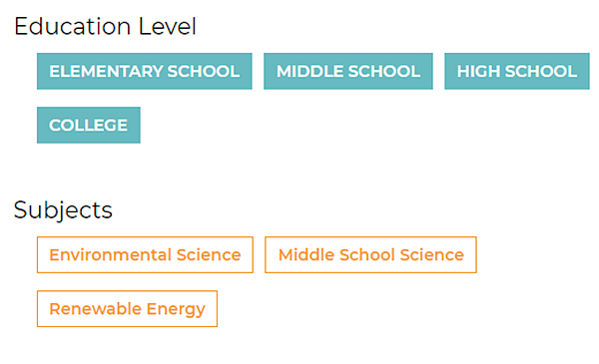Browse resources tagged Middle School
This screenshot has height=364, width=599.
click(x=348, y=71)
